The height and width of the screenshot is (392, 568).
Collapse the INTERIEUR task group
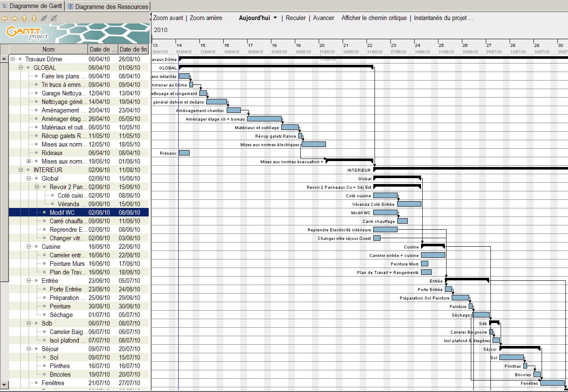[x=21, y=170]
